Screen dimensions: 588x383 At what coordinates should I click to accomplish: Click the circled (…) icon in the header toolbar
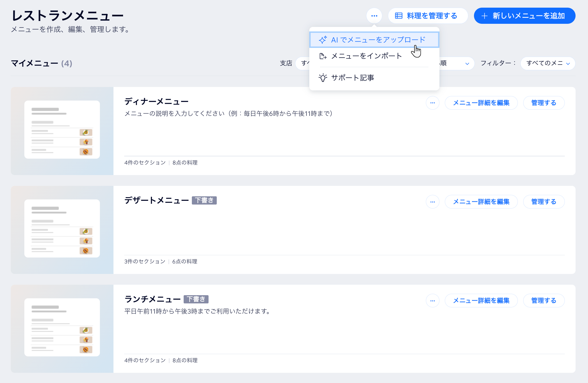pos(374,16)
